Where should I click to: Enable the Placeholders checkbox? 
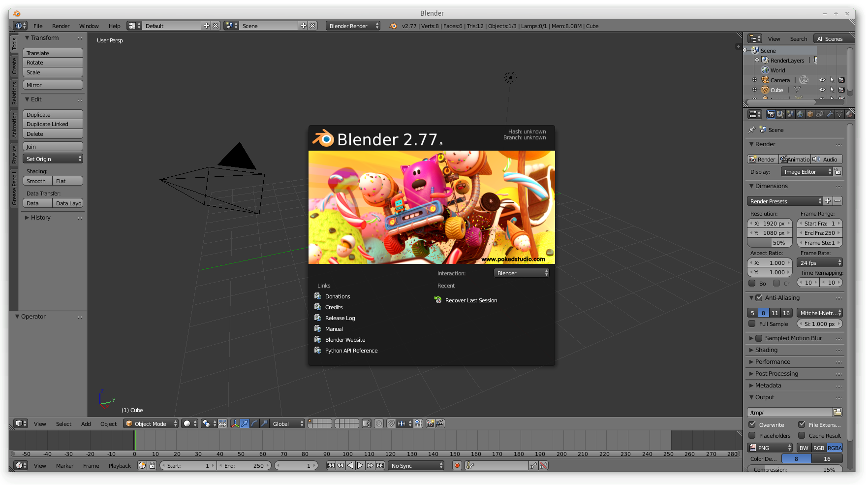[x=752, y=435]
